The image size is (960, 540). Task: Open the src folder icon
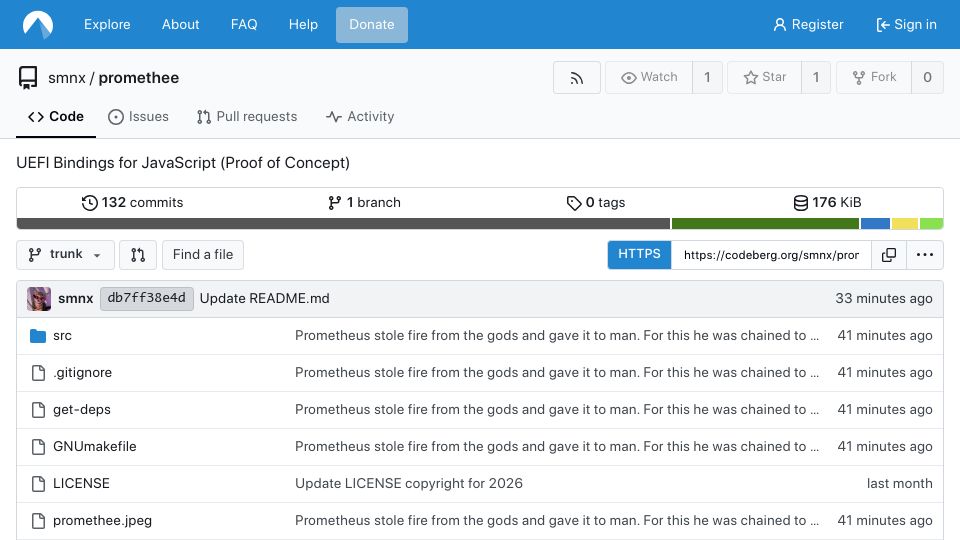38,336
